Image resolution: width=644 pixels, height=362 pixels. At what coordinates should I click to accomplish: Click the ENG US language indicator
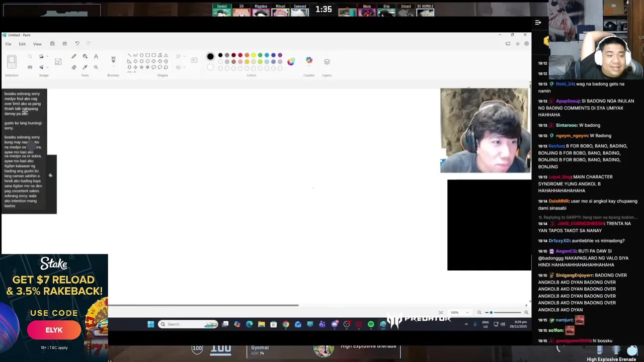(486, 324)
